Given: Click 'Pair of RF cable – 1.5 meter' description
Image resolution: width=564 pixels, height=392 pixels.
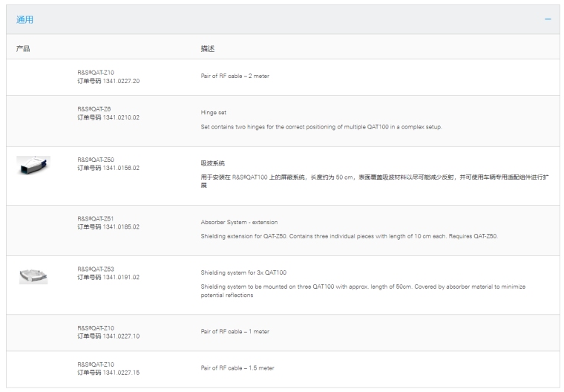Looking at the screenshot, I should click(x=237, y=368).
